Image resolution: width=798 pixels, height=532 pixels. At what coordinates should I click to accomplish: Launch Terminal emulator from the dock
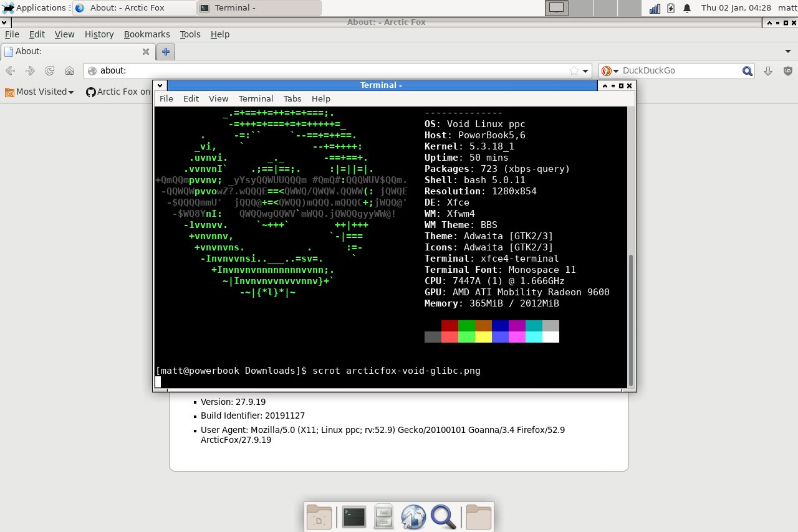353,517
